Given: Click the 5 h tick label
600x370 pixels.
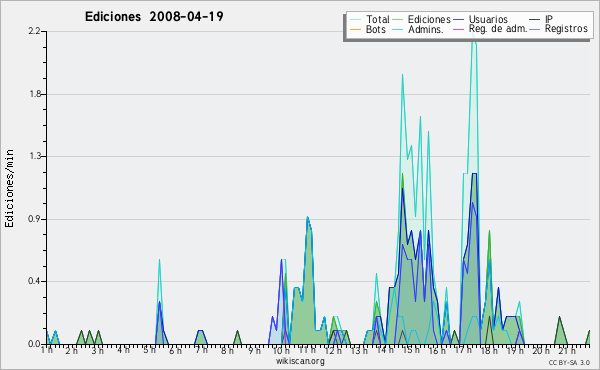Looking at the screenshot, I should coord(149,350).
